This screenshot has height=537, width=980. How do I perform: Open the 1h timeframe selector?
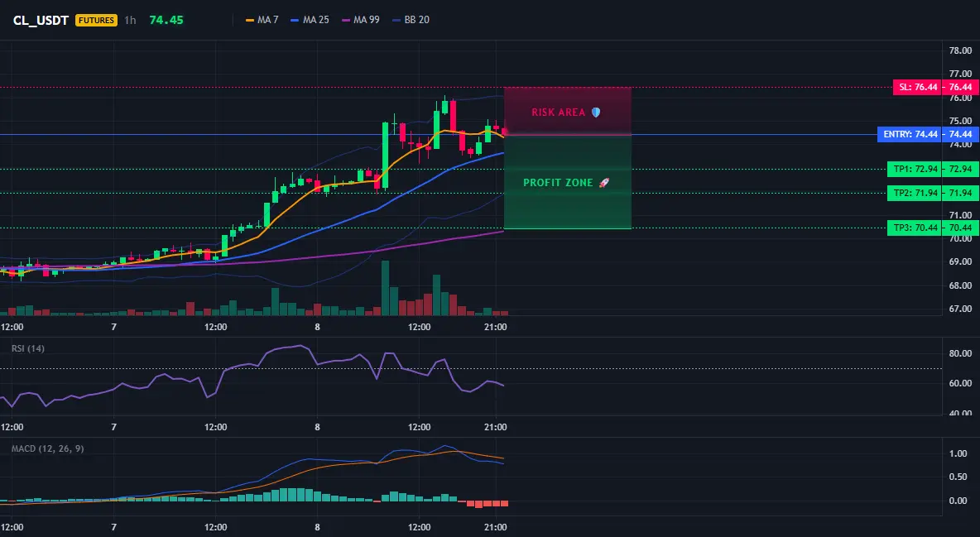click(130, 20)
